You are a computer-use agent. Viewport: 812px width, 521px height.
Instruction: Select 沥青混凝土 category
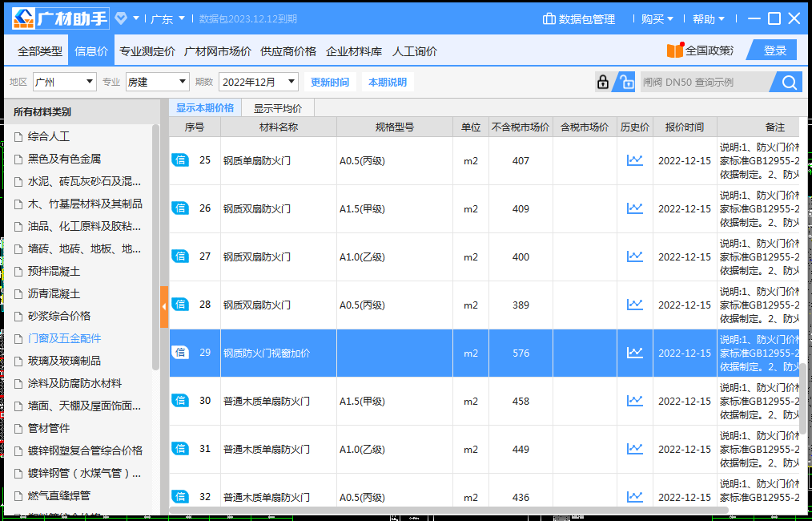coord(54,294)
